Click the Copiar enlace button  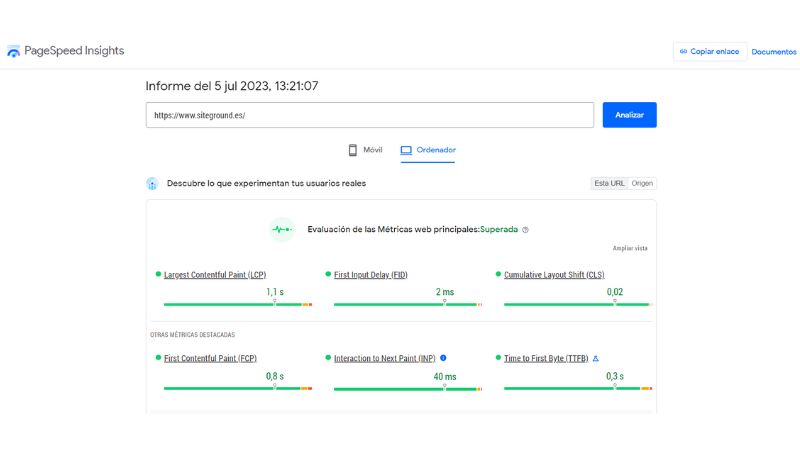(710, 52)
